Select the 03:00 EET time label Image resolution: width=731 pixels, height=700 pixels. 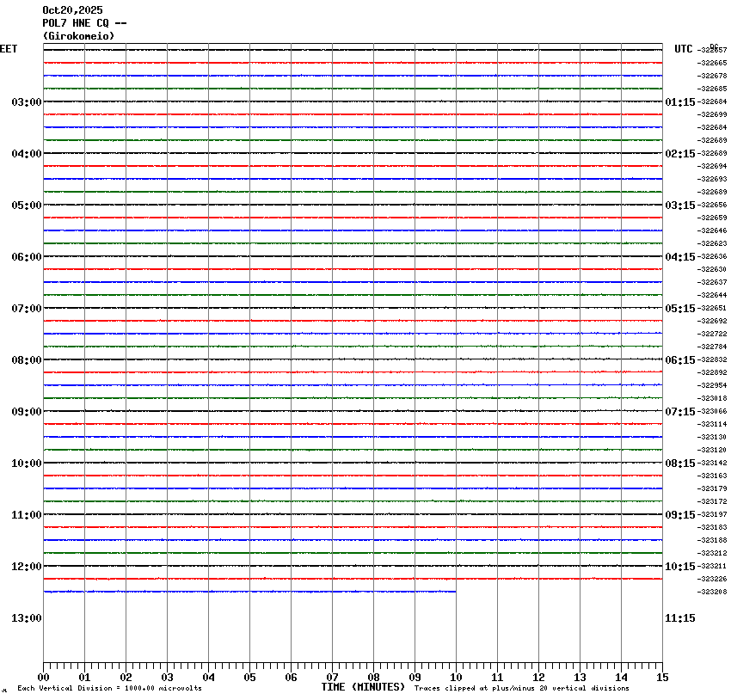pyautogui.click(x=26, y=102)
